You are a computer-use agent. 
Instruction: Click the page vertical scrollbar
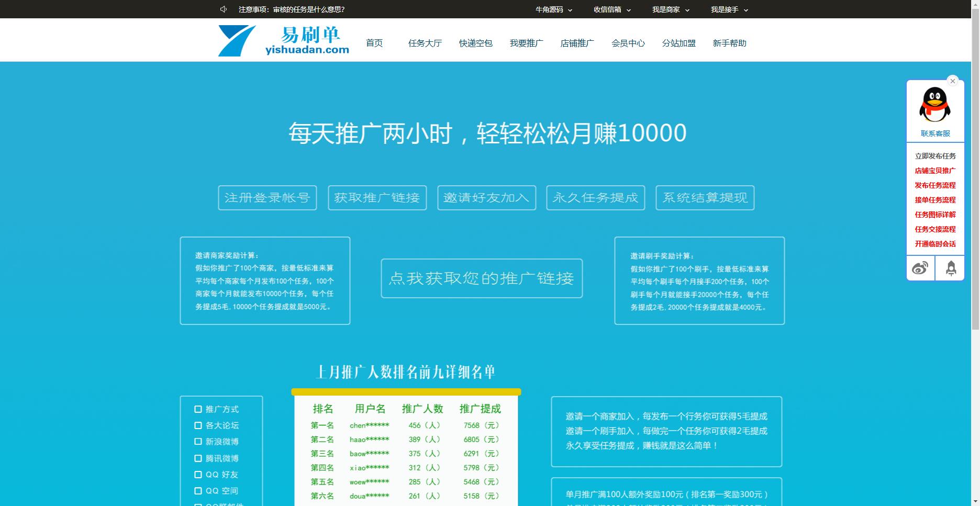tap(975, 209)
